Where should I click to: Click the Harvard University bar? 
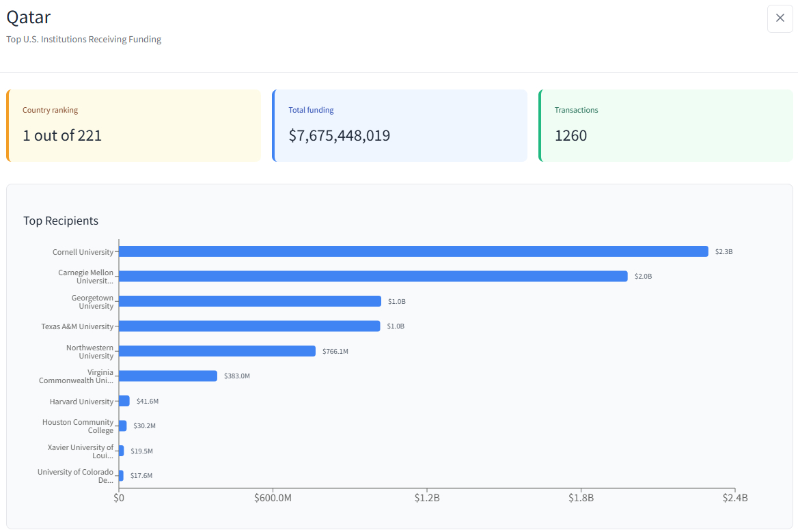(x=124, y=402)
